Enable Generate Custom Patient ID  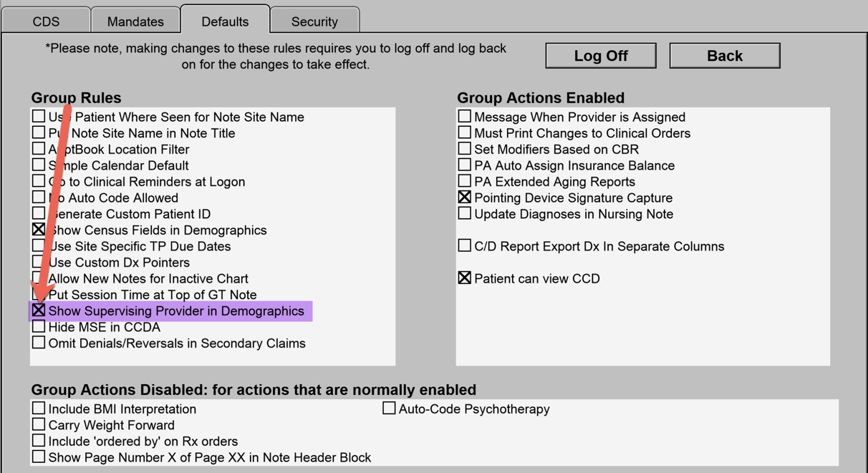(x=39, y=213)
